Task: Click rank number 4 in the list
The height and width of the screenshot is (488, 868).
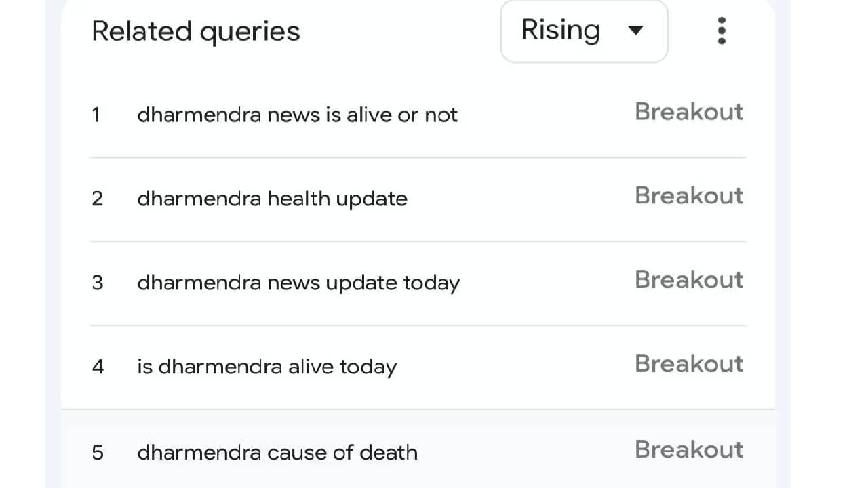Action: [98, 367]
